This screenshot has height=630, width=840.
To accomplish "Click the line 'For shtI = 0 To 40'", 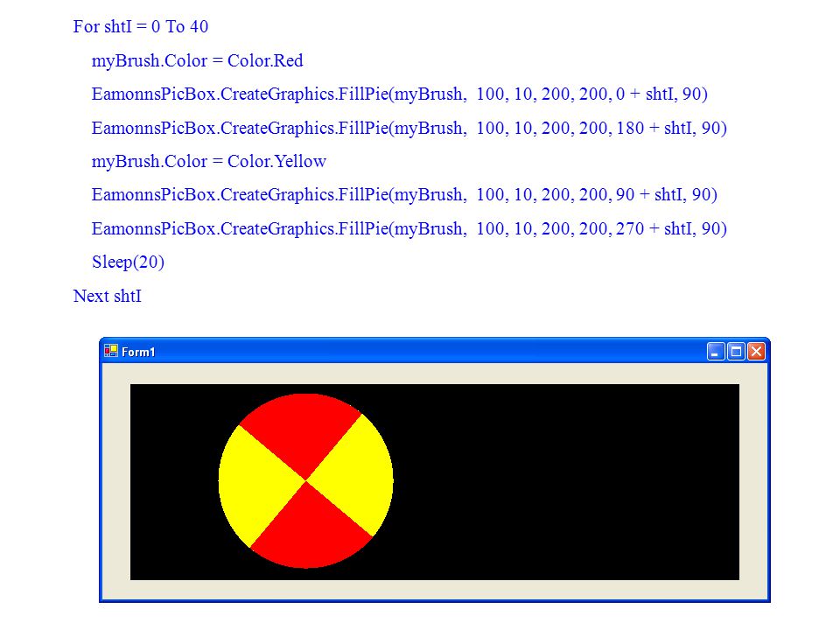I will click(x=141, y=26).
